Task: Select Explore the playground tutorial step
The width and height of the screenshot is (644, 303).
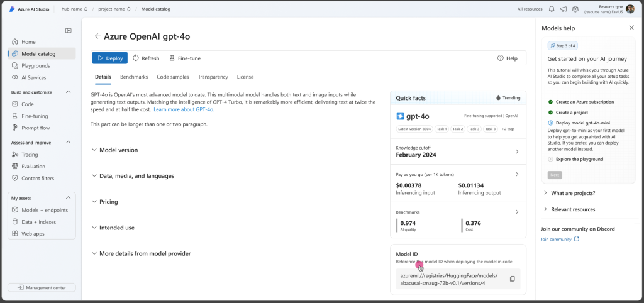Action: [575, 159]
